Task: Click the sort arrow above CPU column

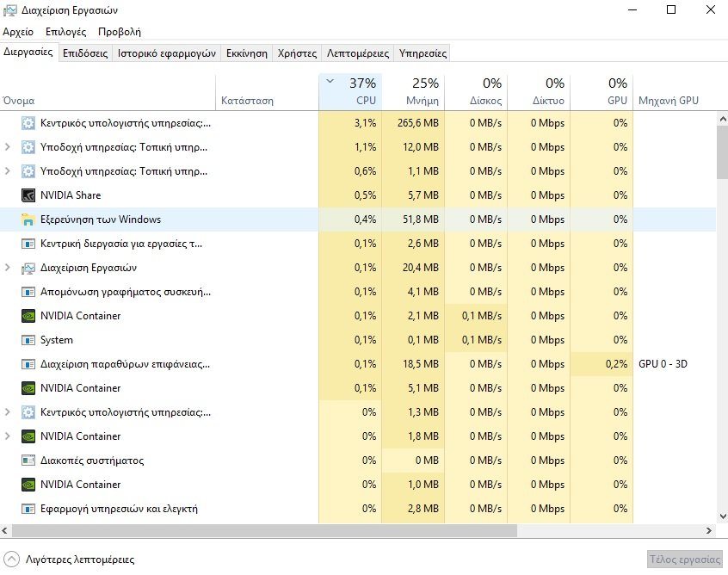Action: (x=330, y=81)
